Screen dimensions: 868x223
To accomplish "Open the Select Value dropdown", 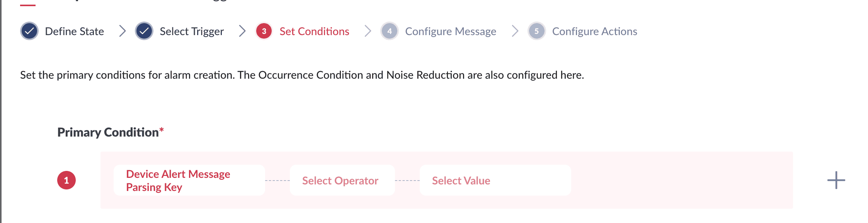I will click(495, 180).
